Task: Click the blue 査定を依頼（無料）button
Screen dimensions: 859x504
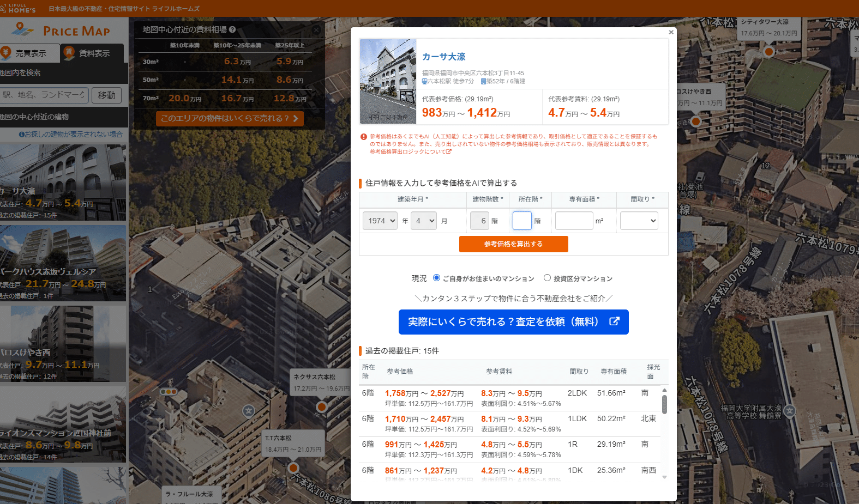Action: tap(513, 322)
